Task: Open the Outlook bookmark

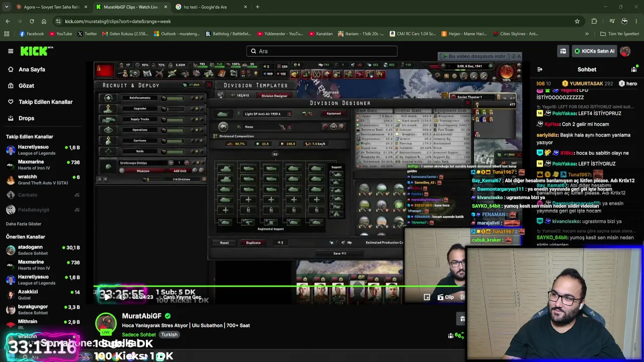Action: [177, 34]
